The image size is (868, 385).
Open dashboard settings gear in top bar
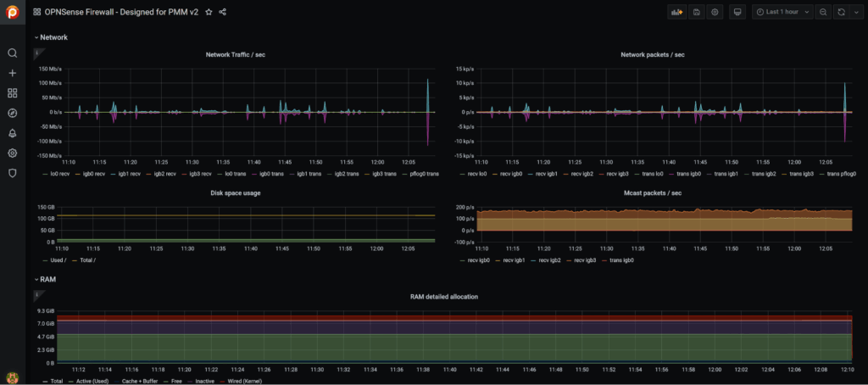click(x=715, y=13)
